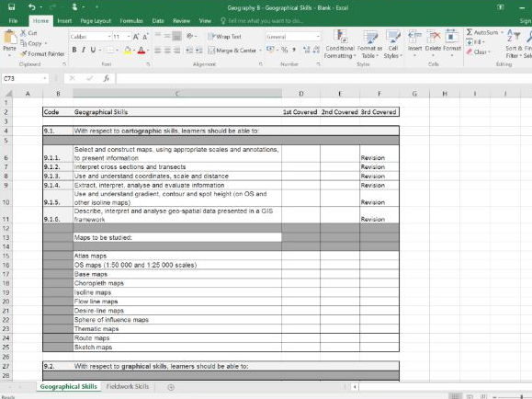532x399 pixels.
Task: Expand the Merge & Center dropdown arrow
Action: coord(260,51)
